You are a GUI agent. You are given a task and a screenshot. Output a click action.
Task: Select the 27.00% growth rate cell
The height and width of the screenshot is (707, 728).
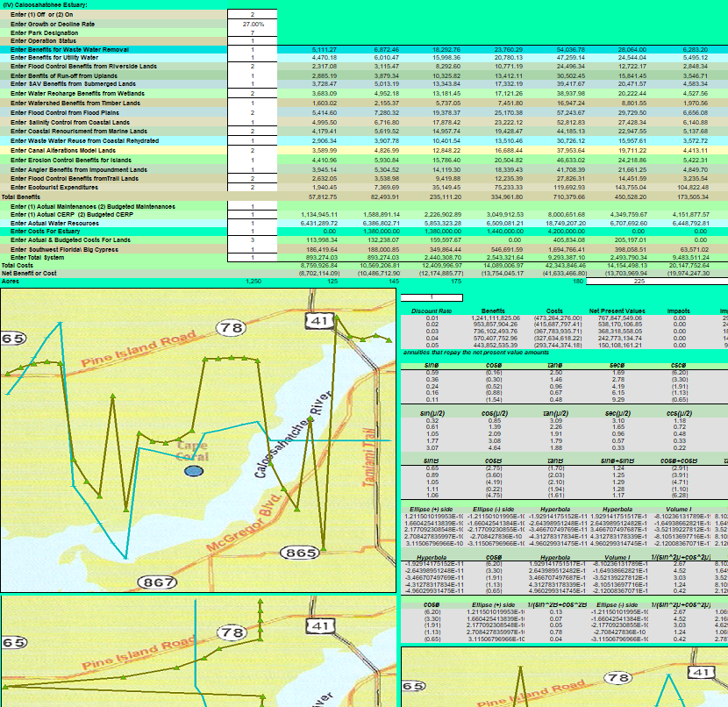point(253,24)
